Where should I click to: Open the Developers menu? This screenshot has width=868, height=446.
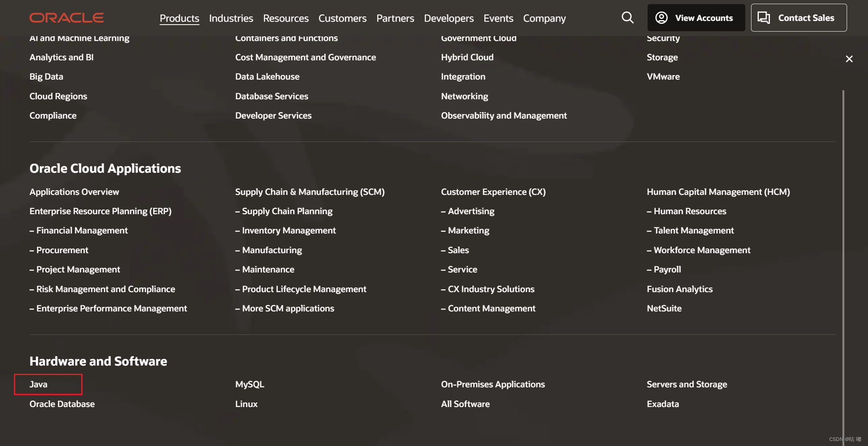449,18
